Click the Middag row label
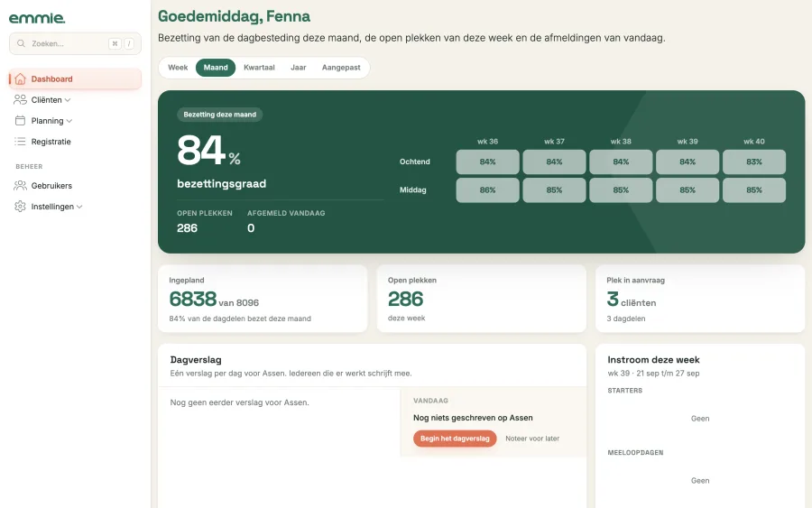The height and width of the screenshot is (508, 812). pyautogui.click(x=412, y=190)
